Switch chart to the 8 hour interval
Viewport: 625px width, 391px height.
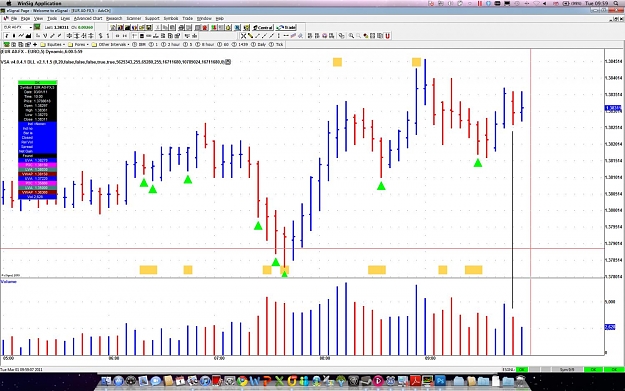click(x=204, y=45)
